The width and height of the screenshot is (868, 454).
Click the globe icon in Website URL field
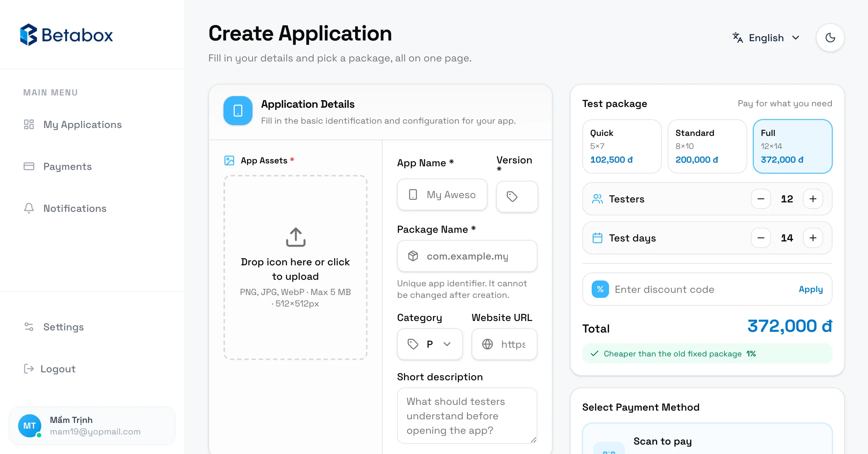tap(488, 344)
